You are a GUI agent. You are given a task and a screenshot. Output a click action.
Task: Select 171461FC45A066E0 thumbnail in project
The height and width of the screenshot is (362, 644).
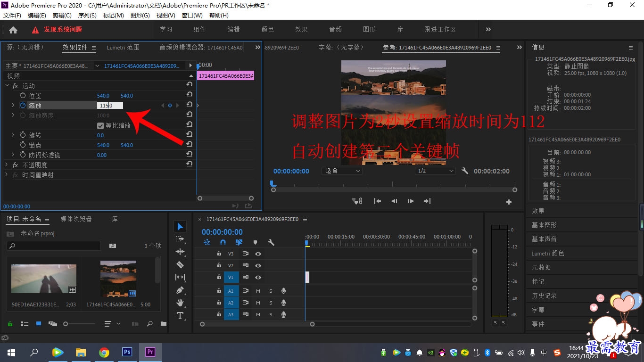tap(118, 279)
